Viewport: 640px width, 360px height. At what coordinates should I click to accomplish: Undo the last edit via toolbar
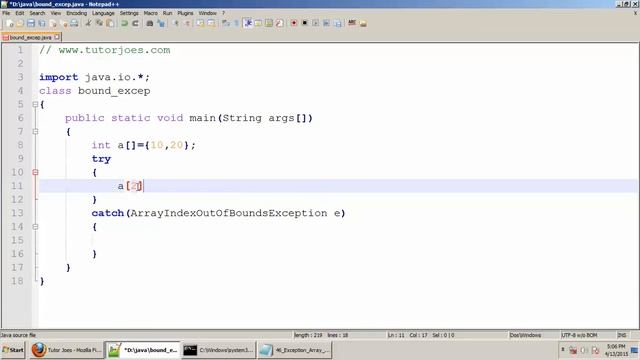124,23
